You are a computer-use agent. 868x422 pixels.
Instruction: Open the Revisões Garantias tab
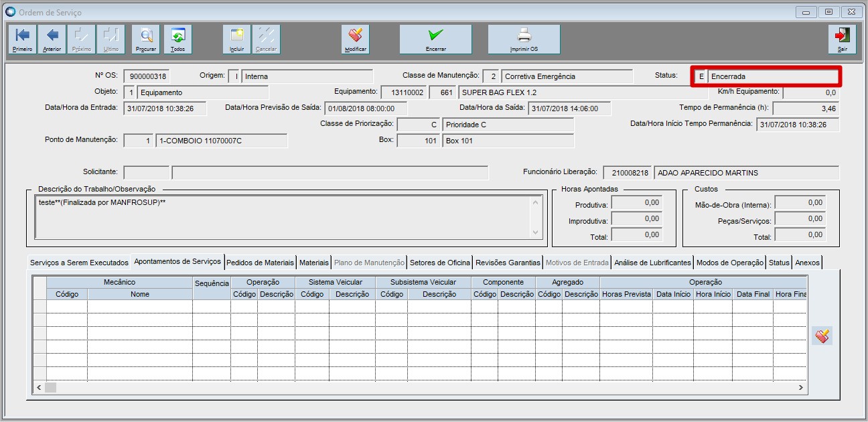(508, 263)
